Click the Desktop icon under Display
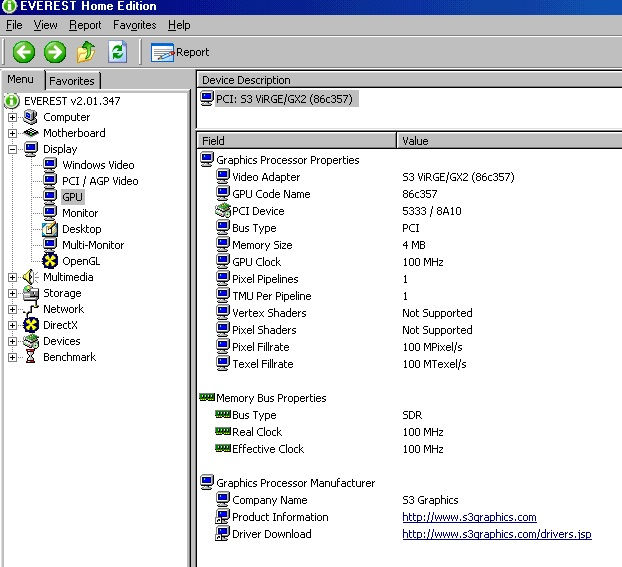This screenshot has height=567, width=622. pyautogui.click(x=50, y=229)
